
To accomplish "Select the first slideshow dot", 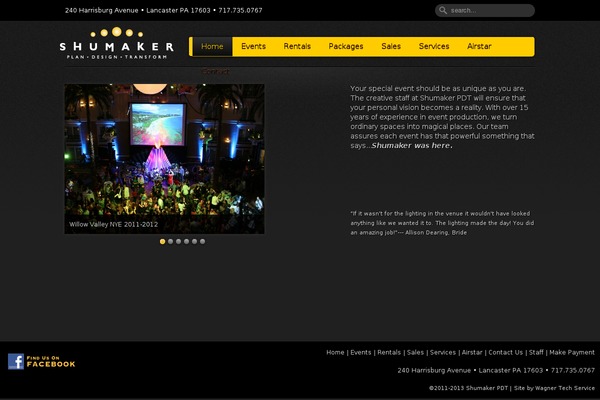I will point(162,242).
